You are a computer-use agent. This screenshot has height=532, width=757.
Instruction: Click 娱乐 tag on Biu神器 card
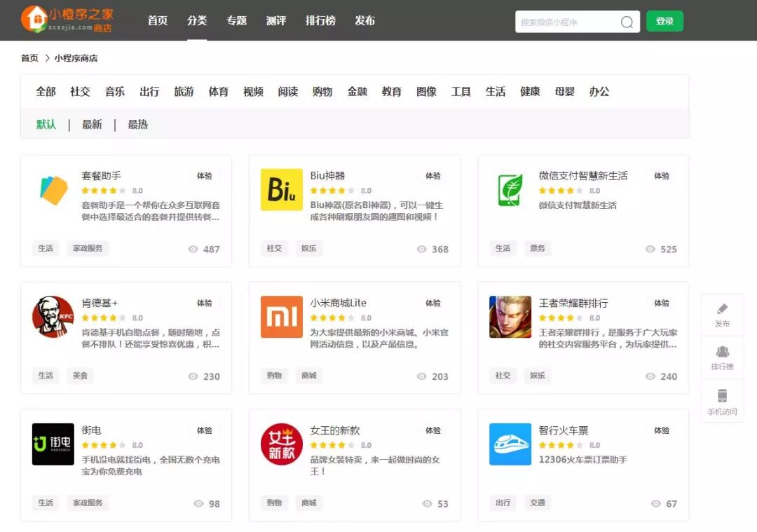click(x=309, y=248)
